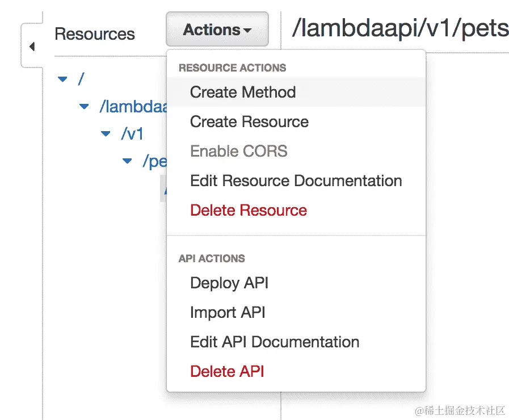Image resolution: width=509 pixels, height=420 pixels.
Task: Open Edit API Documentation
Action: pos(275,342)
